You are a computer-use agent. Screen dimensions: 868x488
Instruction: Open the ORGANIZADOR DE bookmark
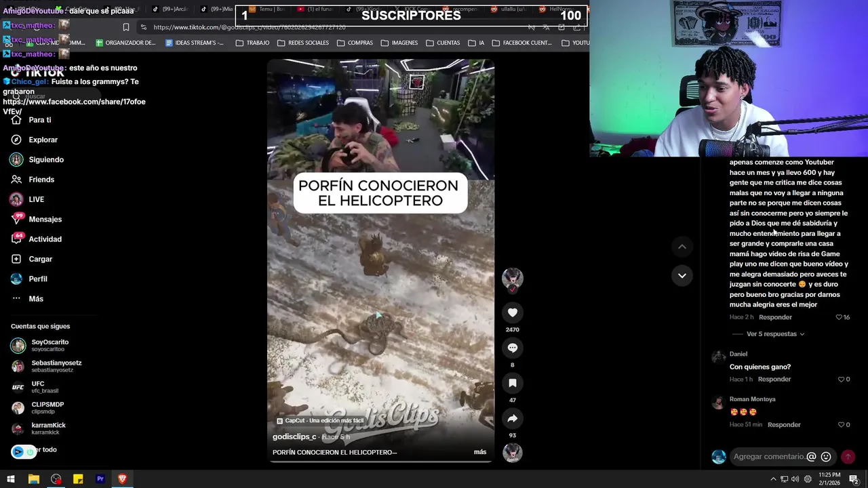pyautogui.click(x=125, y=43)
